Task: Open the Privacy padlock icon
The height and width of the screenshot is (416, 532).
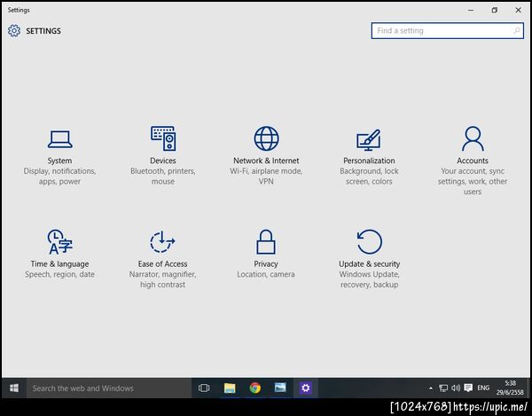Action: tap(266, 241)
